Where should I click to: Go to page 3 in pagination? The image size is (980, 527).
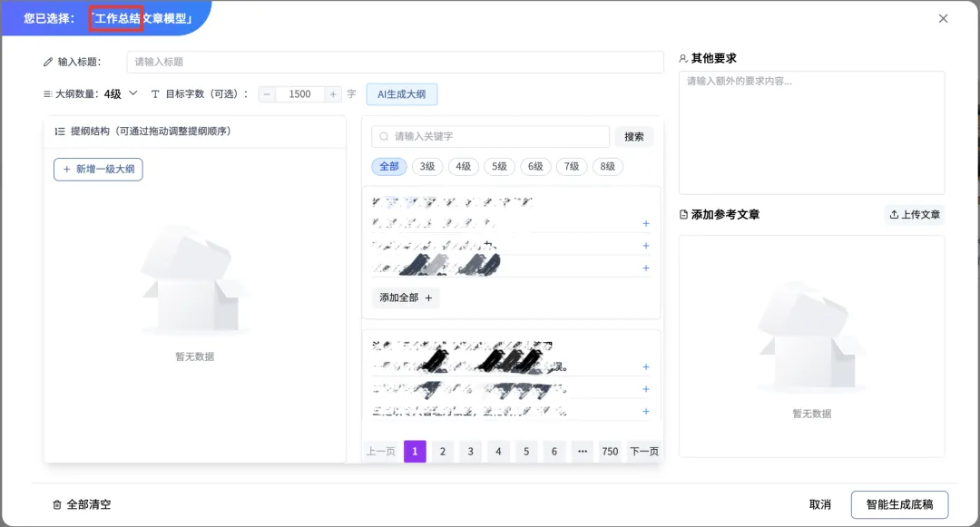[x=471, y=452]
